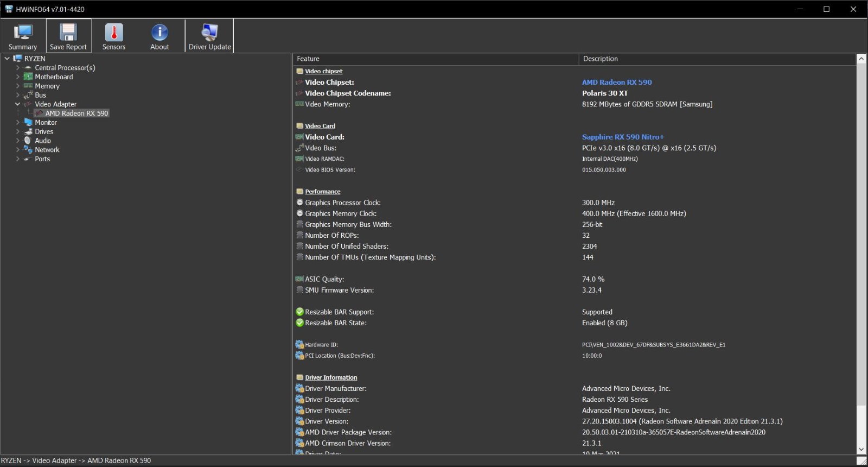The image size is (868, 467).
Task: Collapse the Video Adapter node
Action: [18, 104]
